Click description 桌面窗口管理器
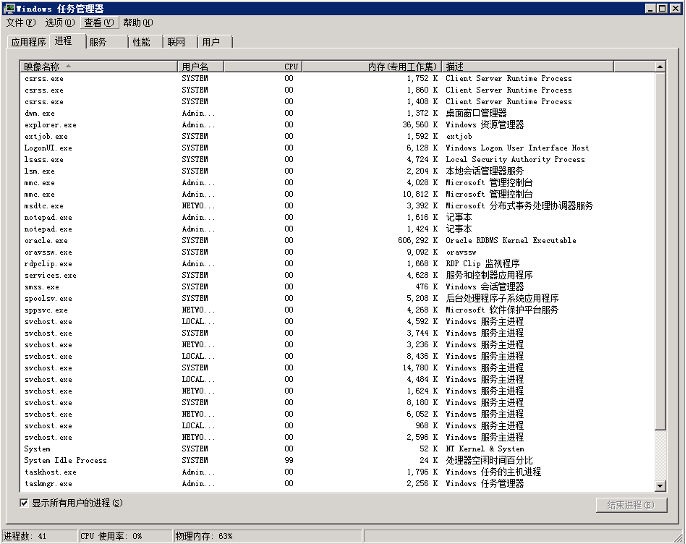 point(476,113)
